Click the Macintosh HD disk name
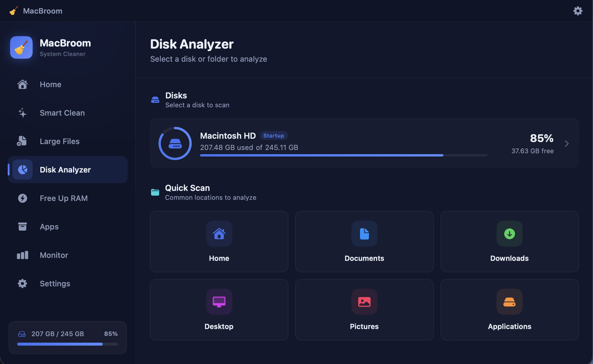Screen dimensions: 593x364 click(x=228, y=136)
